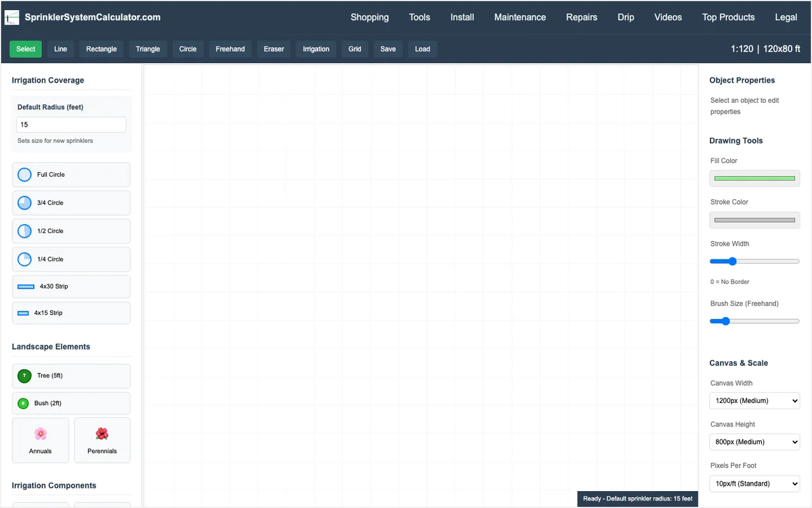Open Top Products page
The height and width of the screenshot is (508, 812).
(x=729, y=18)
